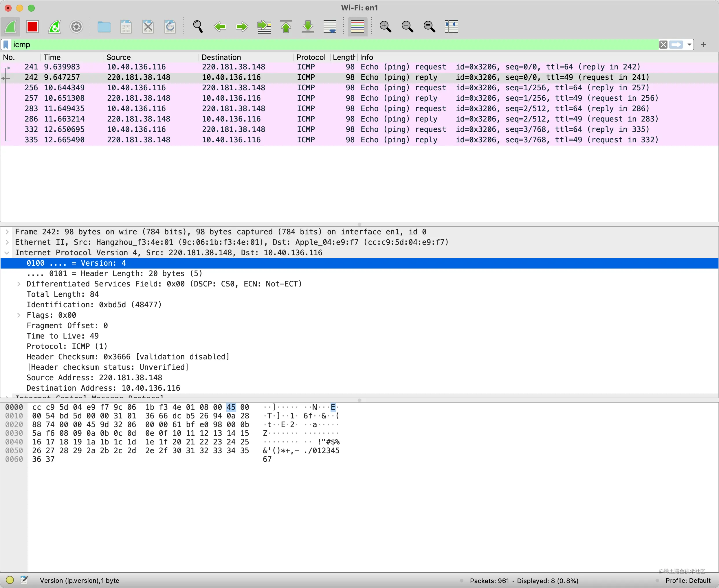This screenshot has width=719, height=588.
Task: Open capture options gear icon
Action: tap(76, 26)
